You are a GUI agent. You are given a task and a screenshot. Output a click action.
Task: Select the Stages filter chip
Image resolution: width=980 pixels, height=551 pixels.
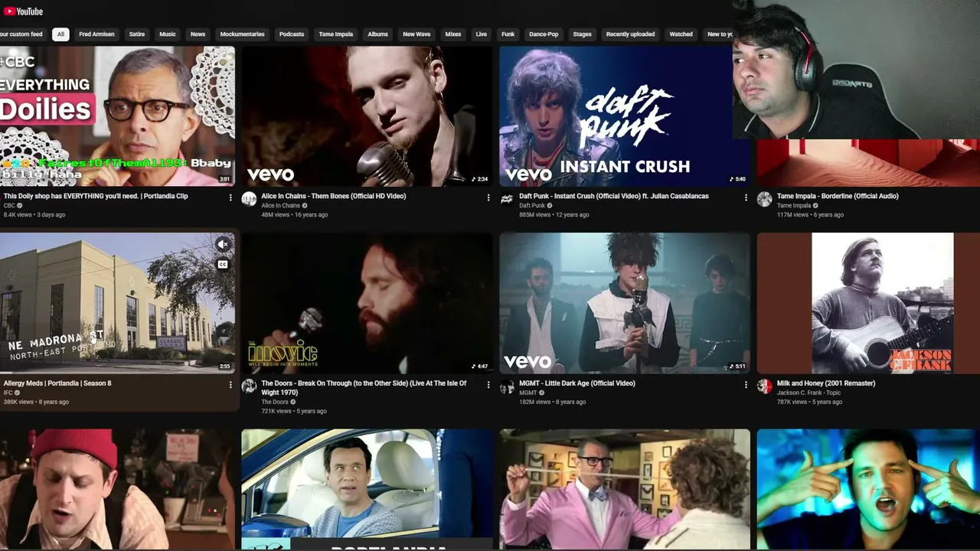point(583,34)
